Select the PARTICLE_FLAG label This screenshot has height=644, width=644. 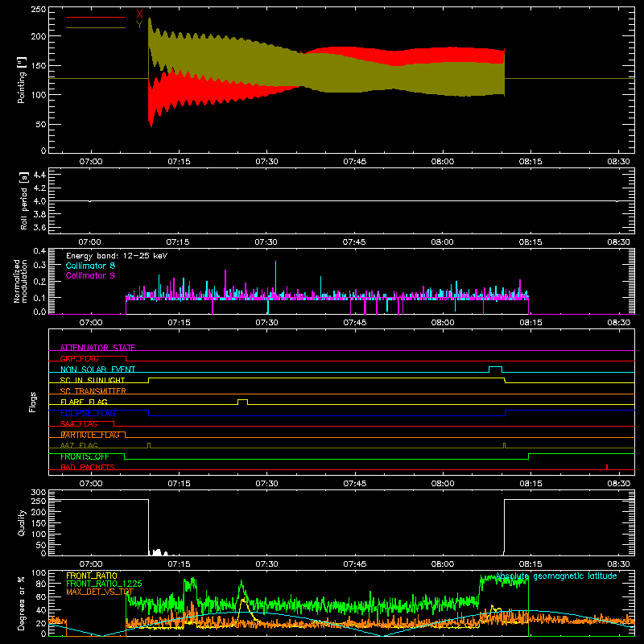point(90,435)
